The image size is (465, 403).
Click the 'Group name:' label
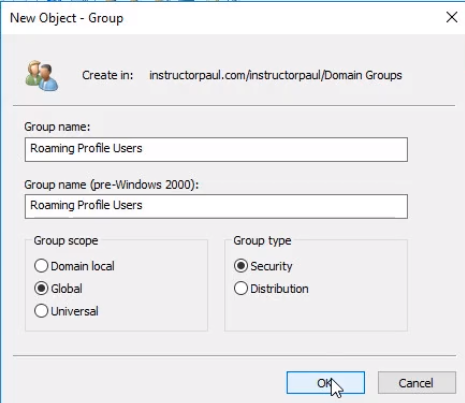(57, 127)
